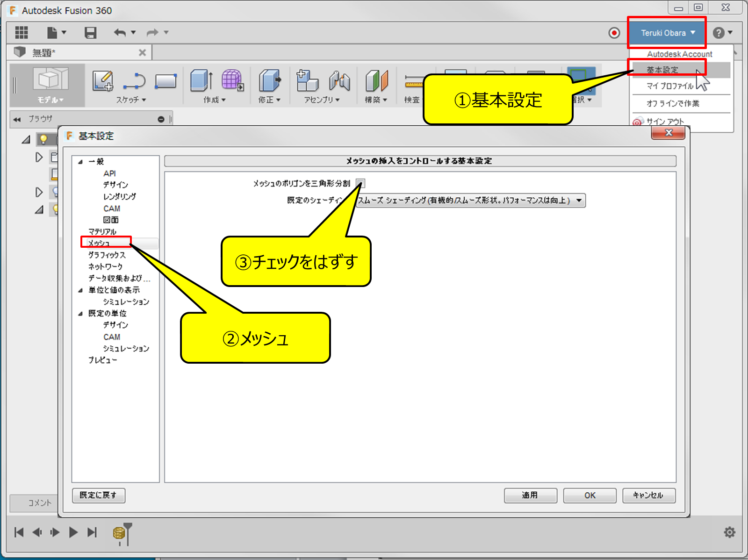Expand the 構築 dropdown menu

pyautogui.click(x=376, y=100)
